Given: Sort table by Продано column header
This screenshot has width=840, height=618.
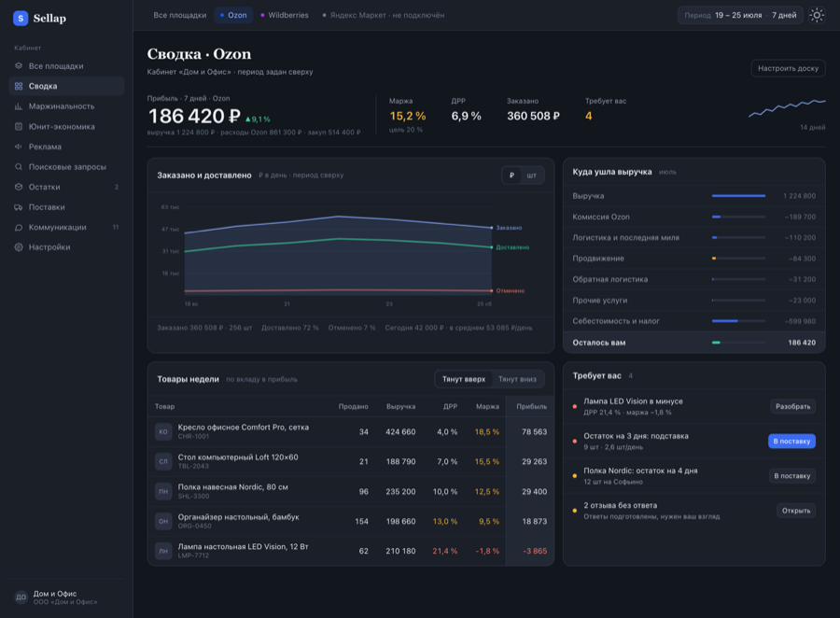Looking at the screenshot, I should [x=353, y=406].
